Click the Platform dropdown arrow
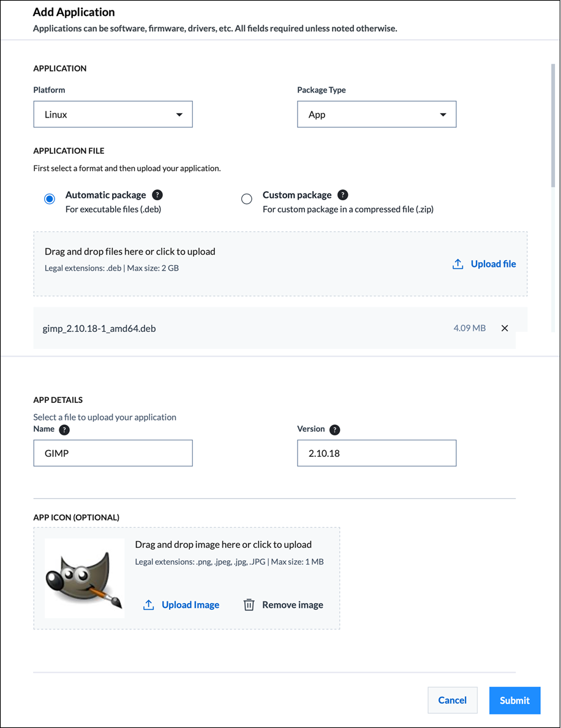This screenshot has height=728, width=561. point(179,114)
